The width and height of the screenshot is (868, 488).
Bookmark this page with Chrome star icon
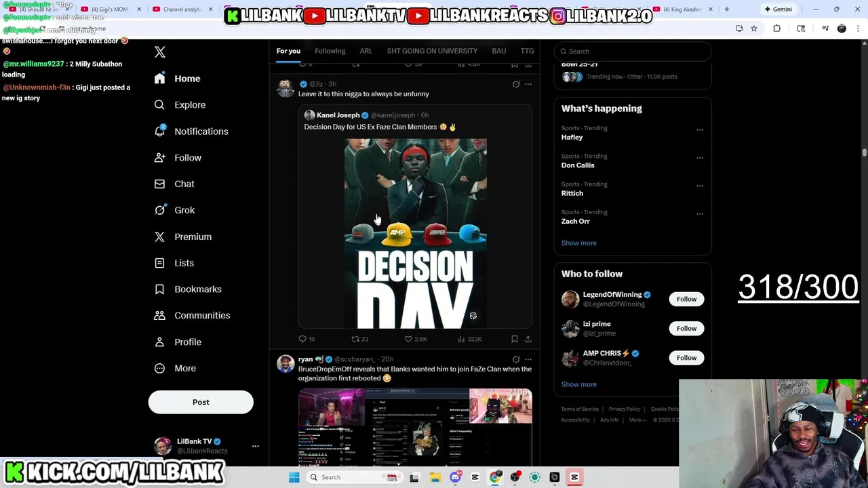tap(754, 28)
